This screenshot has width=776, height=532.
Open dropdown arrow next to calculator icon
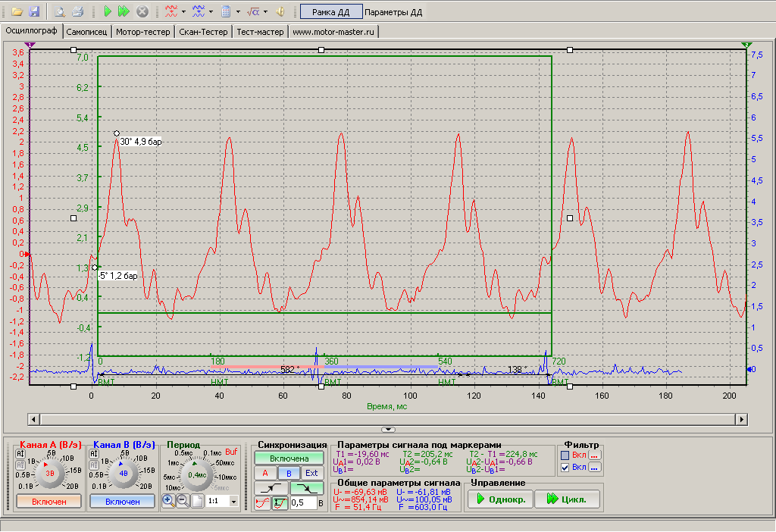[x=238, y=12]
